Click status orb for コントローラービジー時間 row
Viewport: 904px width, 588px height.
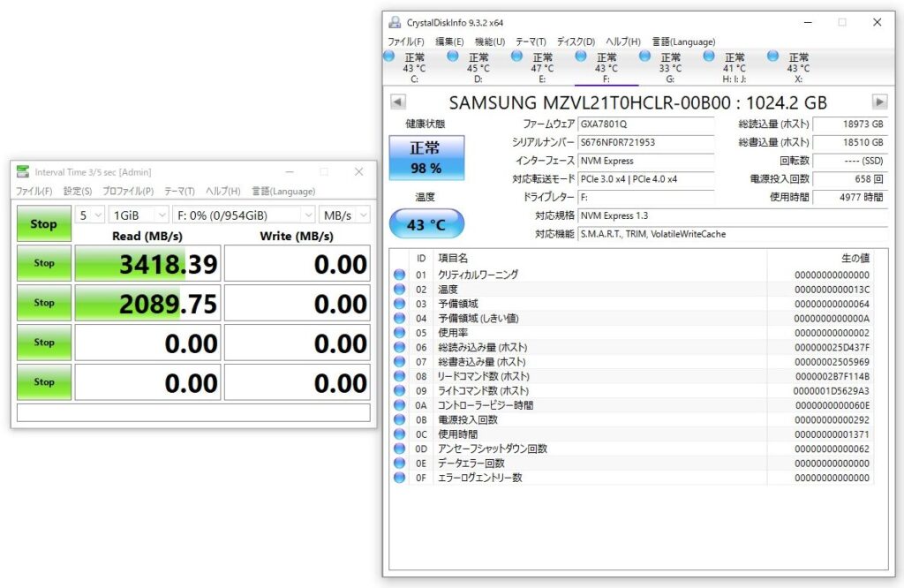pyautogui.click(x=399, y=405)
